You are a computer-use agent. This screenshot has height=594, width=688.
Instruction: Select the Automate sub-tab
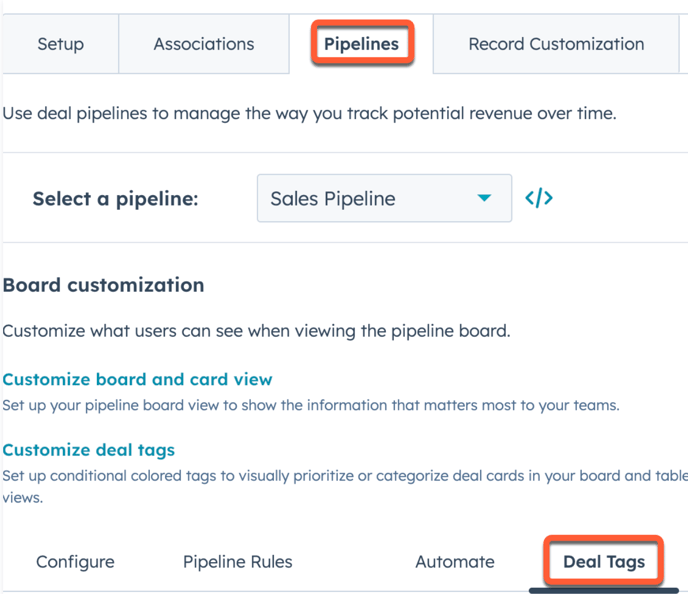pos(455,562)
